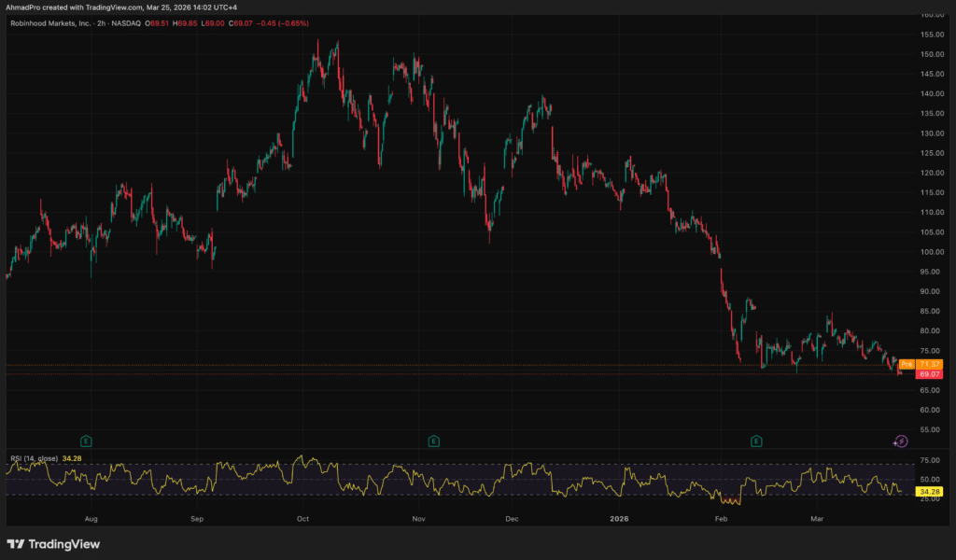
Task: Click the earnings marker near August
Action: point(86,440)
